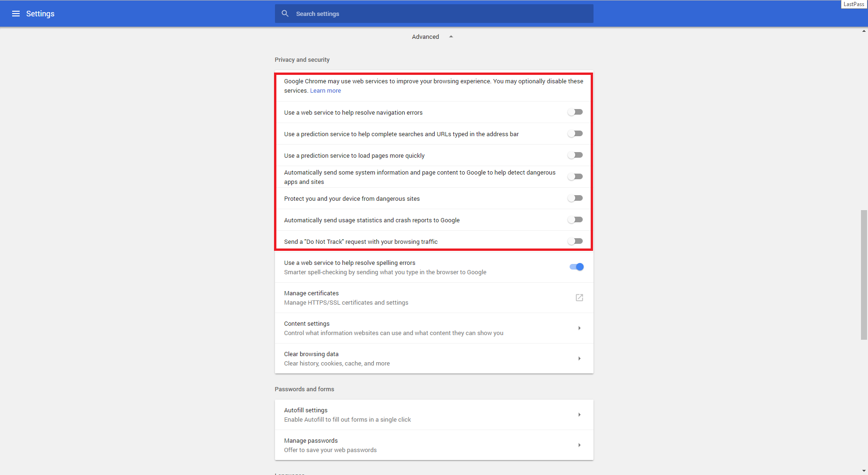Click the Privacy and security heading
Screen dimensions: 868x475
pos(302,60)
